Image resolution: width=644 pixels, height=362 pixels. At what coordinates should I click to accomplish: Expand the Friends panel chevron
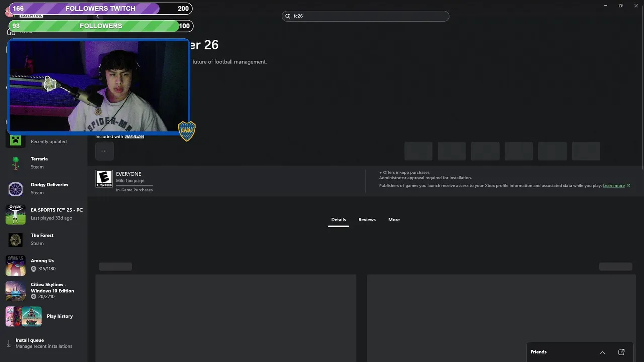(x=603, y=352)
